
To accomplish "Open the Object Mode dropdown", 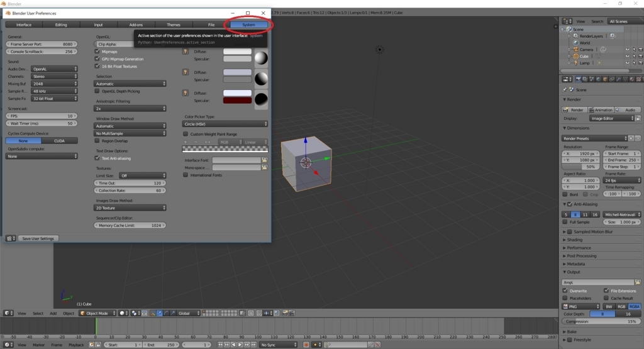I will tap(97, 313).
